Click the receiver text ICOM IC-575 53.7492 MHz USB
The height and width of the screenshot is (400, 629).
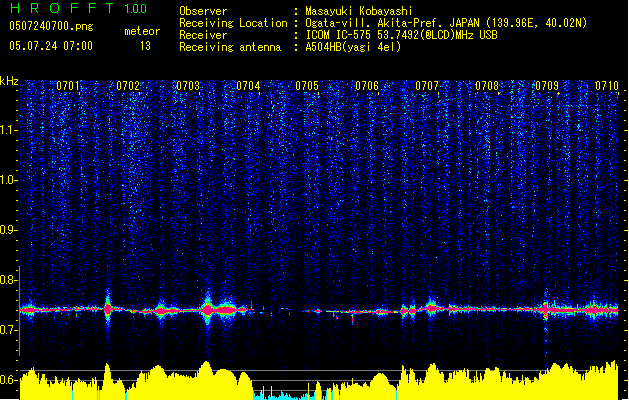coord(401,35)
